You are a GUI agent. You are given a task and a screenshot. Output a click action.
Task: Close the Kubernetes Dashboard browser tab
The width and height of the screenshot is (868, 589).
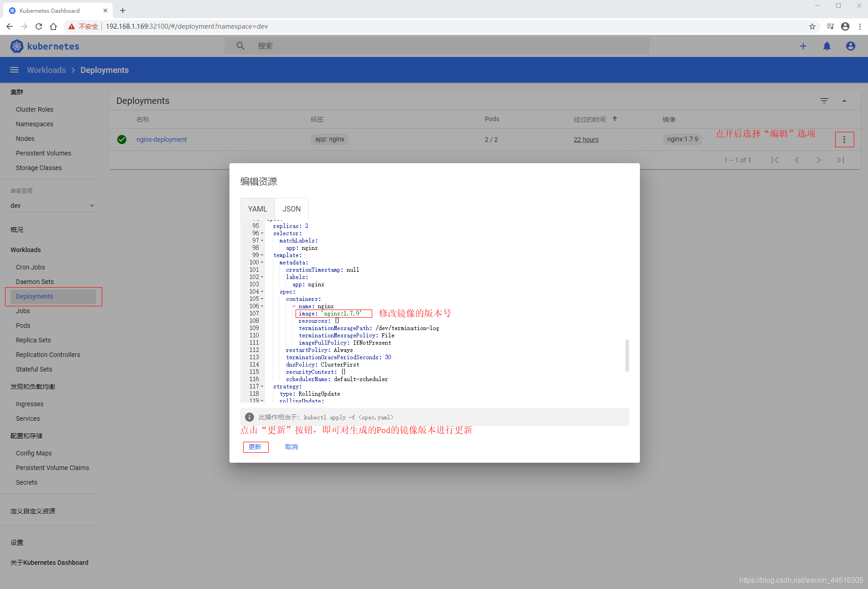tap(105, 10)
